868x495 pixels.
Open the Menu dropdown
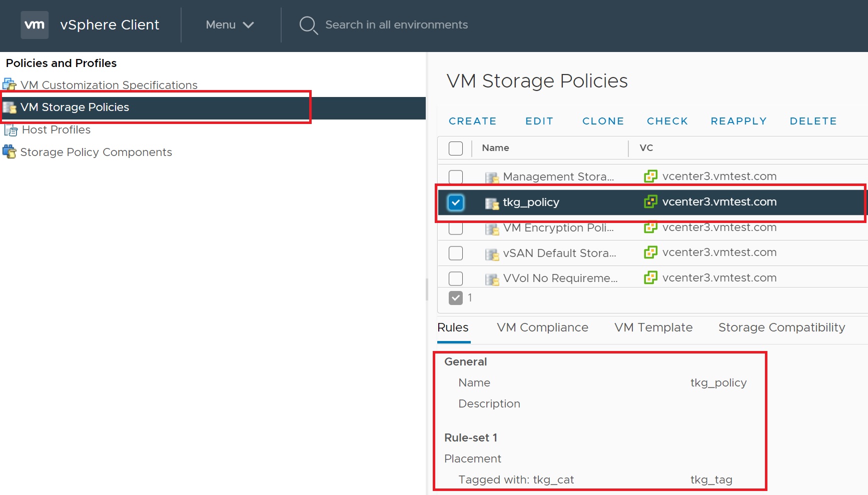(230, 25)
